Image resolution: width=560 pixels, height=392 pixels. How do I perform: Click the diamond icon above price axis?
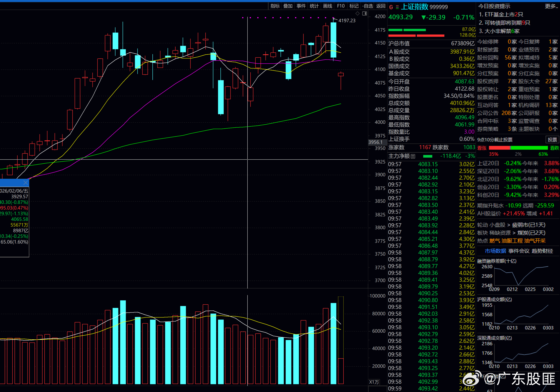point(357,13)
